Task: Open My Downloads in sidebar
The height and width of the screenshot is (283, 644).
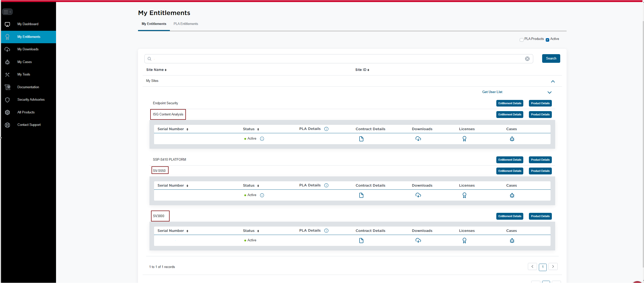Action: click(28, 49)
